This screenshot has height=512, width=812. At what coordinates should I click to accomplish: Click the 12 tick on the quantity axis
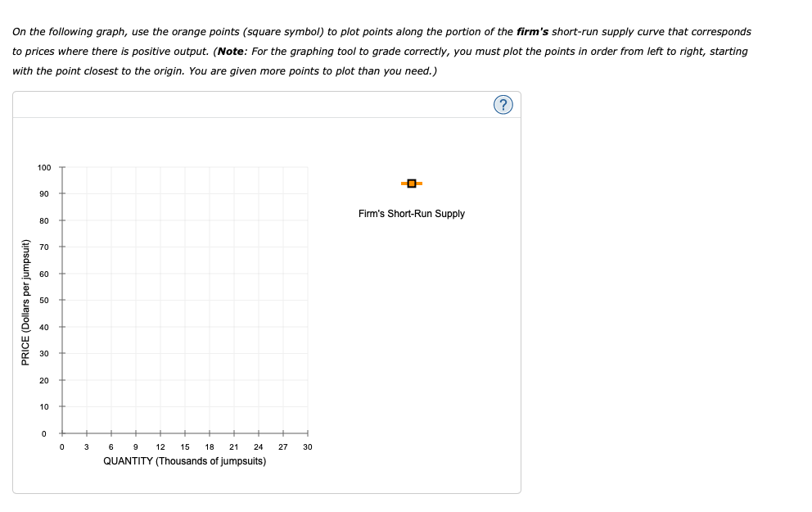160,447
